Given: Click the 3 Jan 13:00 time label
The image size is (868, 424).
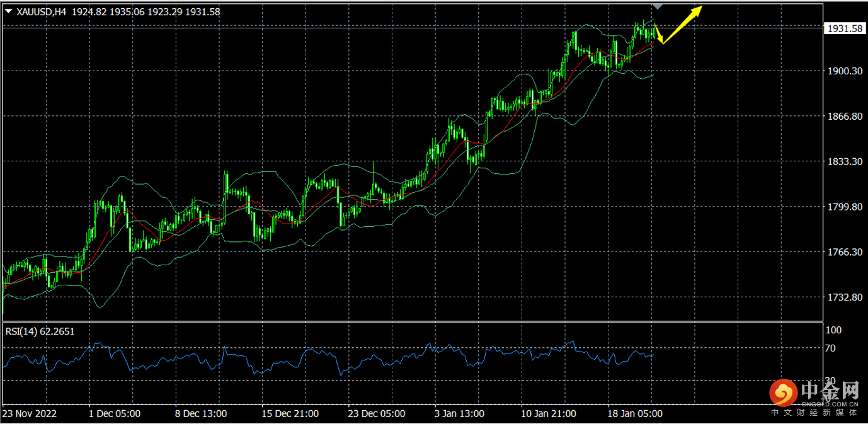Looking at the screenshot, I should point(459,414).
